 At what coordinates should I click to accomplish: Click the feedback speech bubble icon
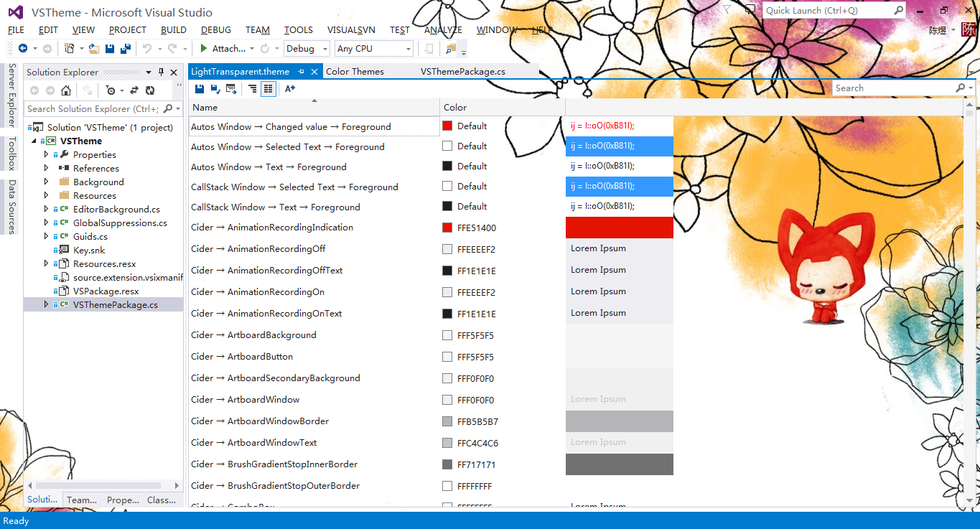point(750,10)
